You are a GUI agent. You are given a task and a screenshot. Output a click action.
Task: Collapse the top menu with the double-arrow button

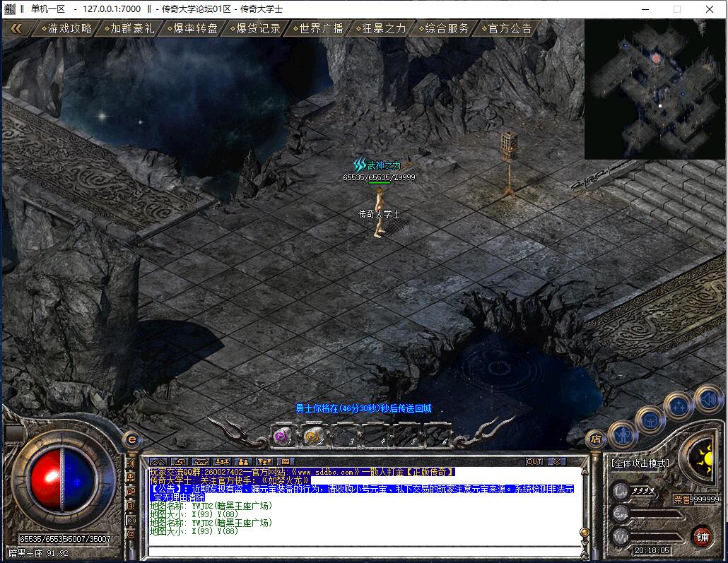pos(16,29)
